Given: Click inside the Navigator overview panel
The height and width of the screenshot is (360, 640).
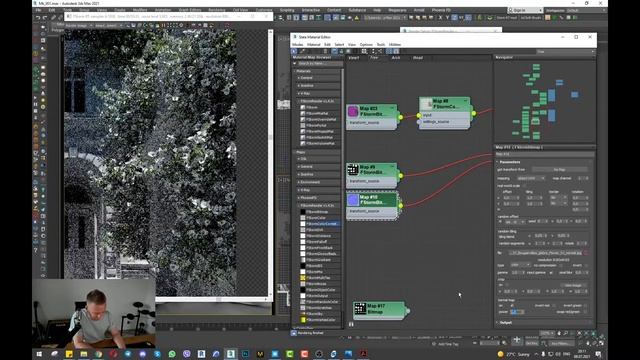Looking at the screenshot, I should pyautogui.click(x=544, y=101).
